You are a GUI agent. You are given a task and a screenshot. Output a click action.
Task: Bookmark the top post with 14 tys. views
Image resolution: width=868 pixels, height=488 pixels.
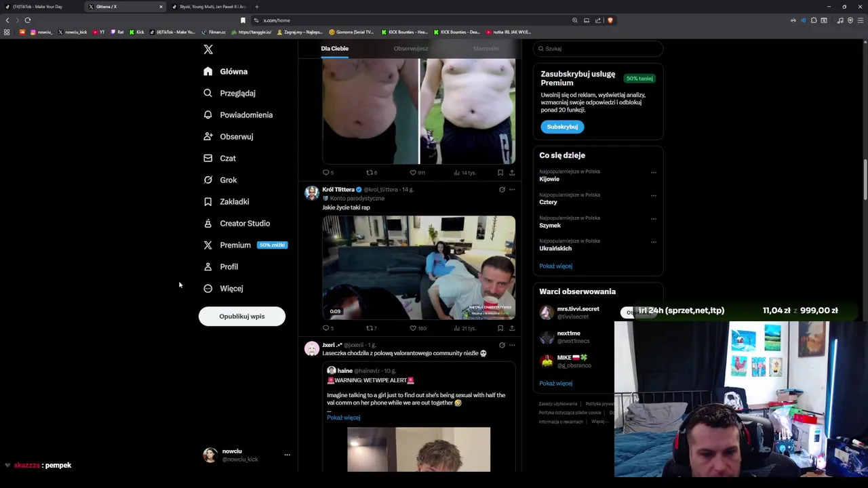500,173
